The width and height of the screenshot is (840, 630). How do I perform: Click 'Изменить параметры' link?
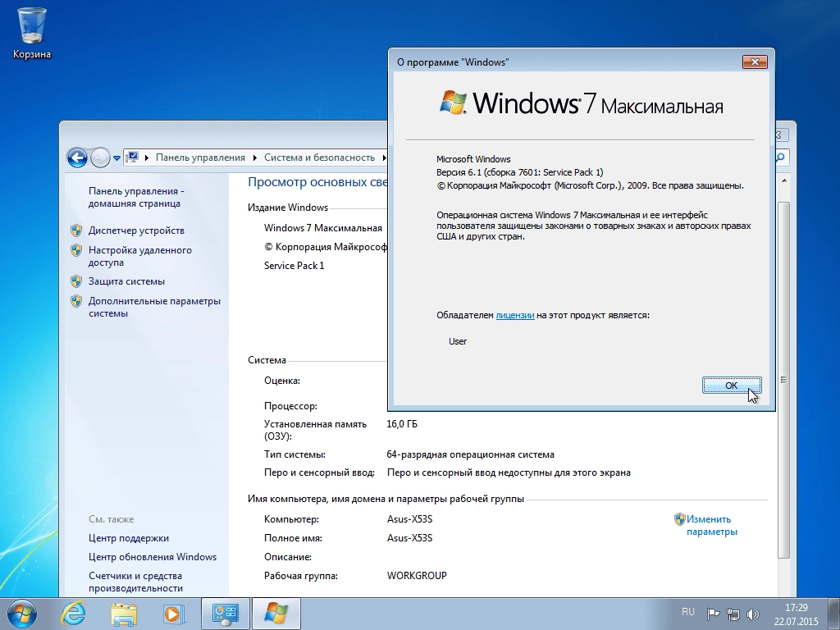[x=711, y=525]
